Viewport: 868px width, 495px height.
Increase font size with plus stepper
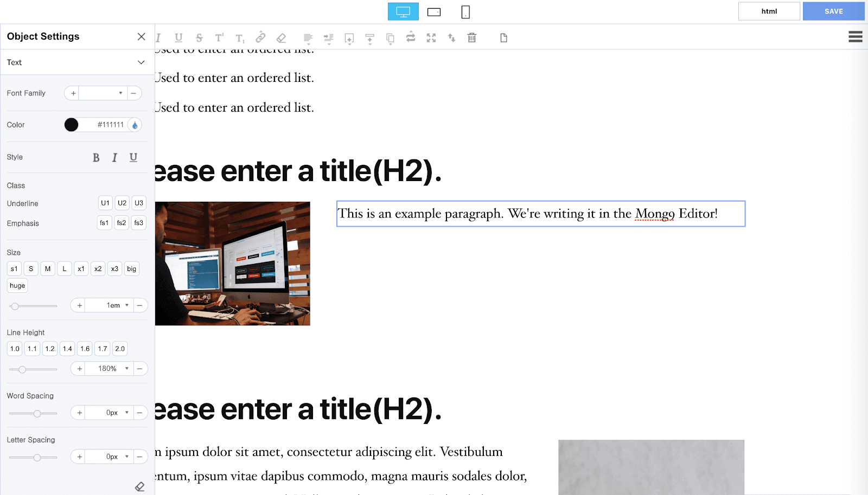click(x=79, y=305)
